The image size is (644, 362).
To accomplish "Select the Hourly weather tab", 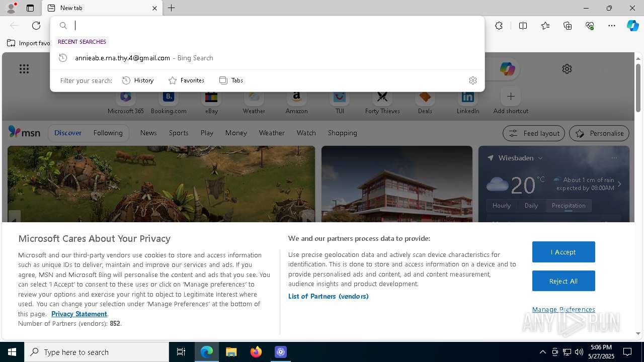I will 502,206.
